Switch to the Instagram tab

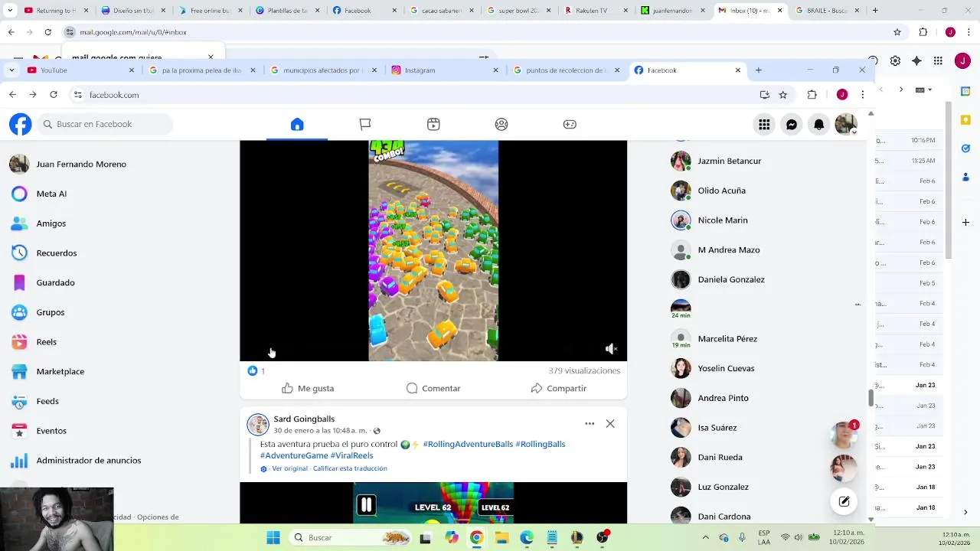pos(445,70)
